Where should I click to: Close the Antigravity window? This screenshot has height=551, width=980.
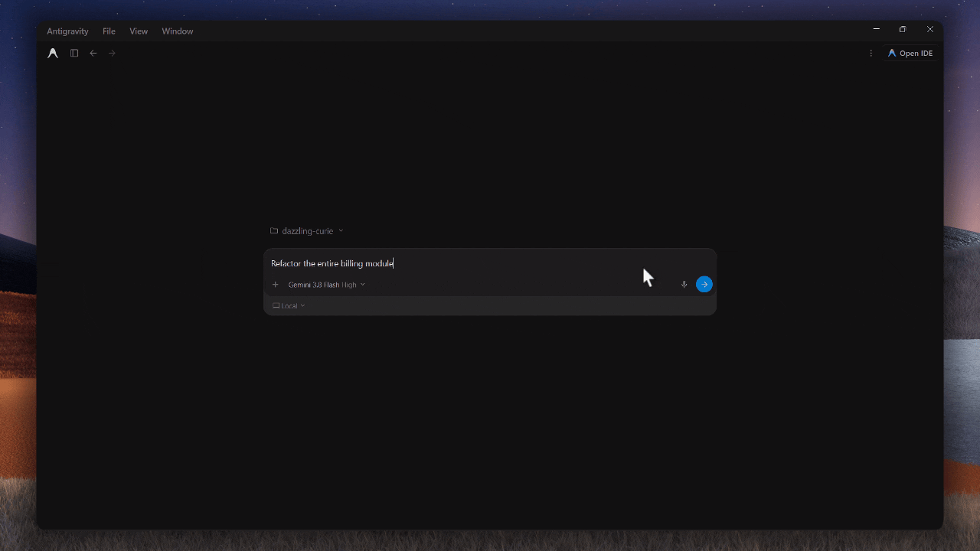(930, 29)
